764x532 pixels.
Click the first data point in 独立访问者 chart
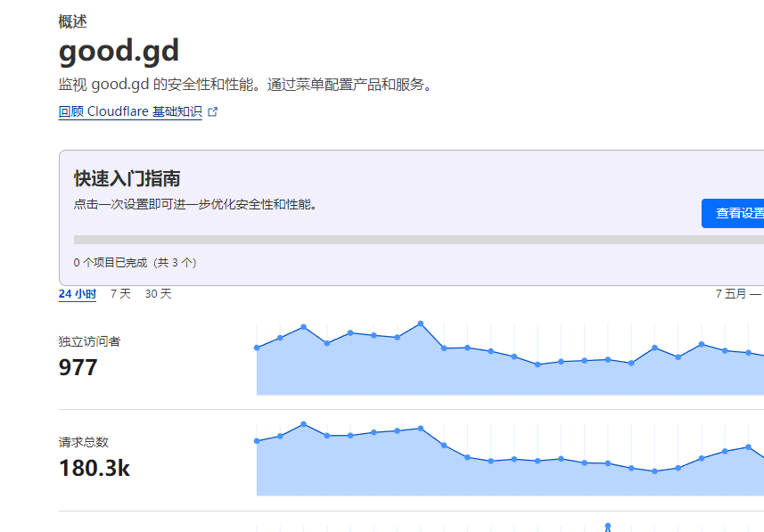[x=257, y=348]
